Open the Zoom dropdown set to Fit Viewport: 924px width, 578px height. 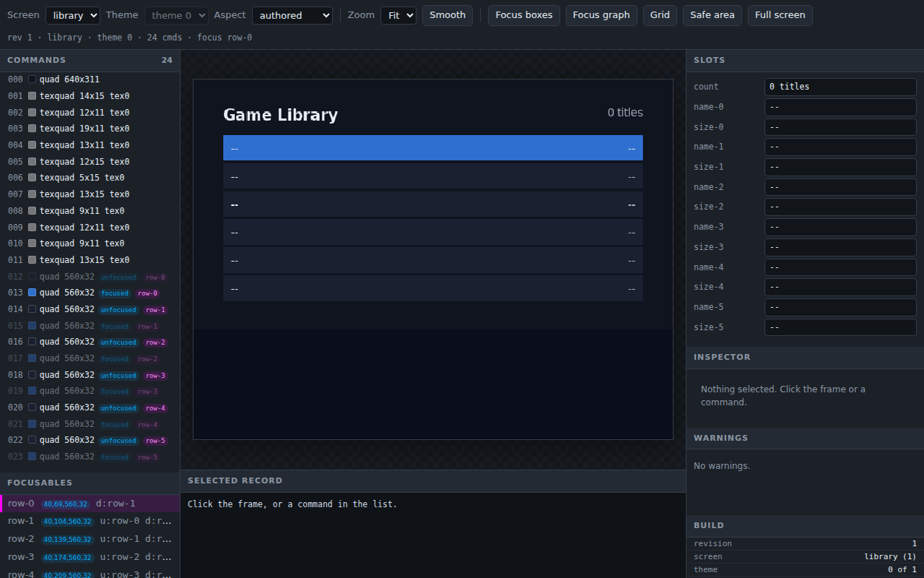tap(398, 15)
